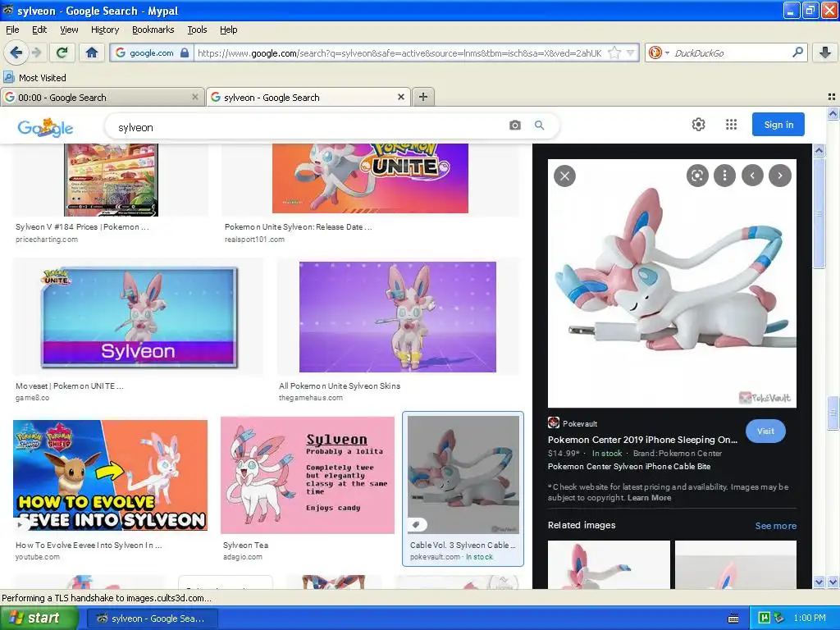Open the Sylveon Tea pink image thumbnail
Screen dimensions: 840x630
click(x=308, y=475)
